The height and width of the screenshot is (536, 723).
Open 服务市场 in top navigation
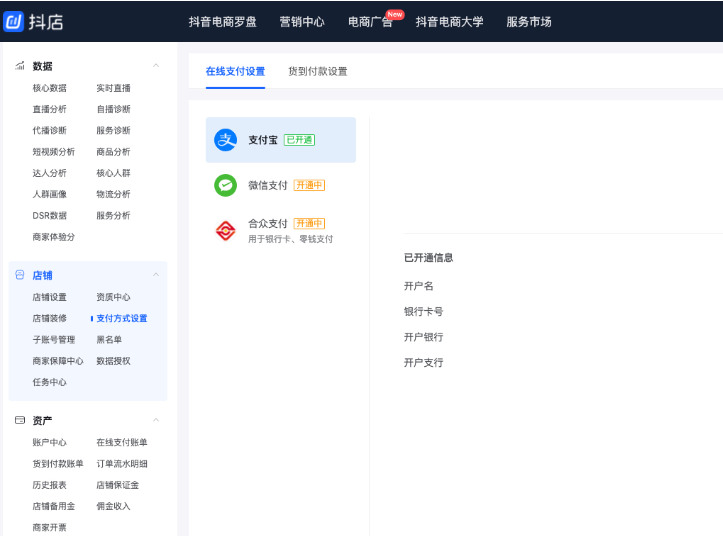(x=528, y=22)
